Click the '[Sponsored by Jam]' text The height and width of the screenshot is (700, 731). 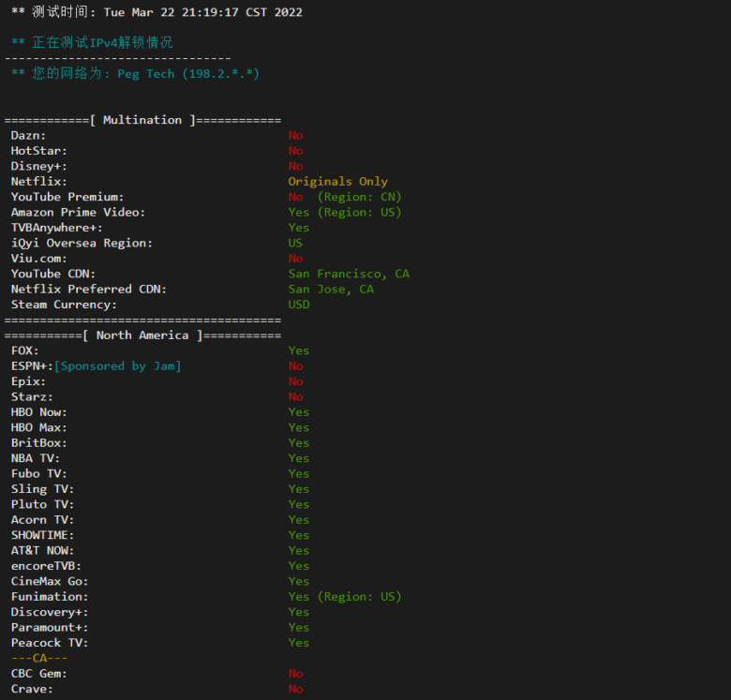tap(117, 365)
